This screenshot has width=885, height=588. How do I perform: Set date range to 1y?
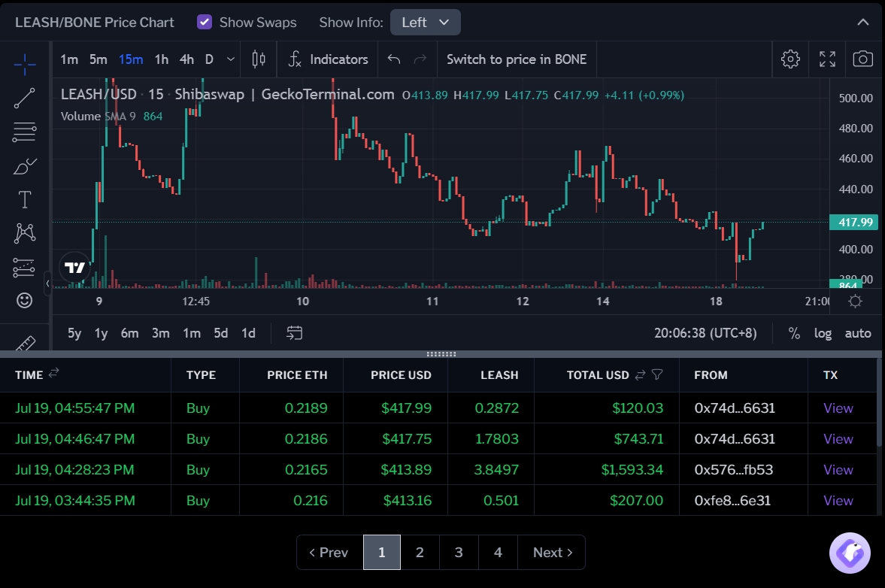click(101, 333)
